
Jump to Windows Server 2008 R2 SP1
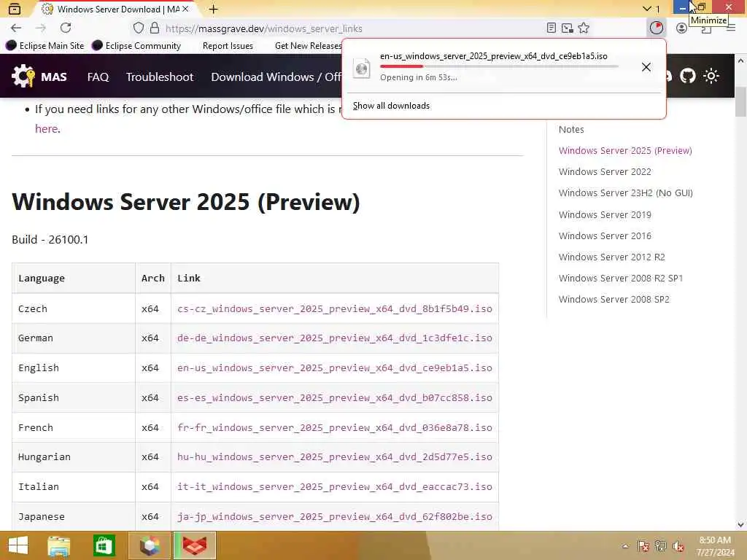click(621, 278)
